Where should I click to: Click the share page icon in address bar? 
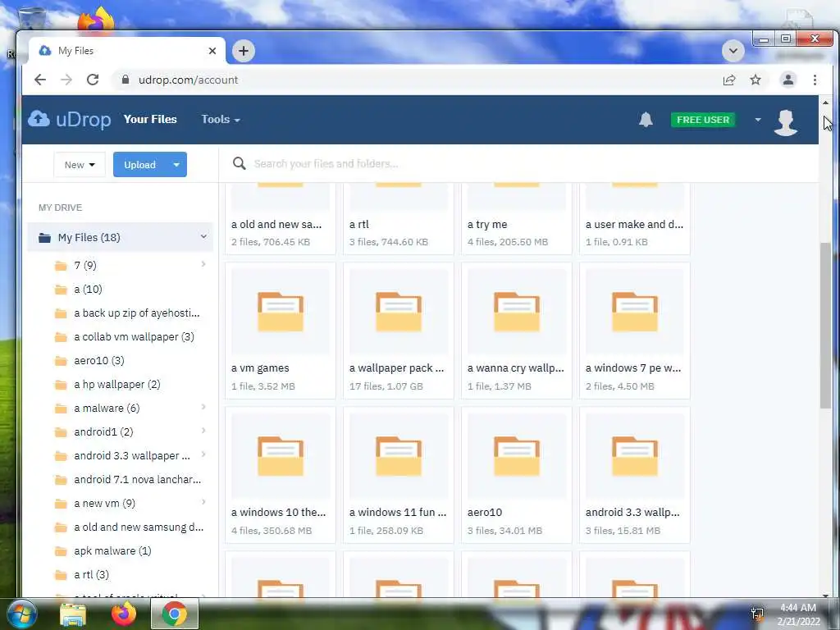coord(729,80)
